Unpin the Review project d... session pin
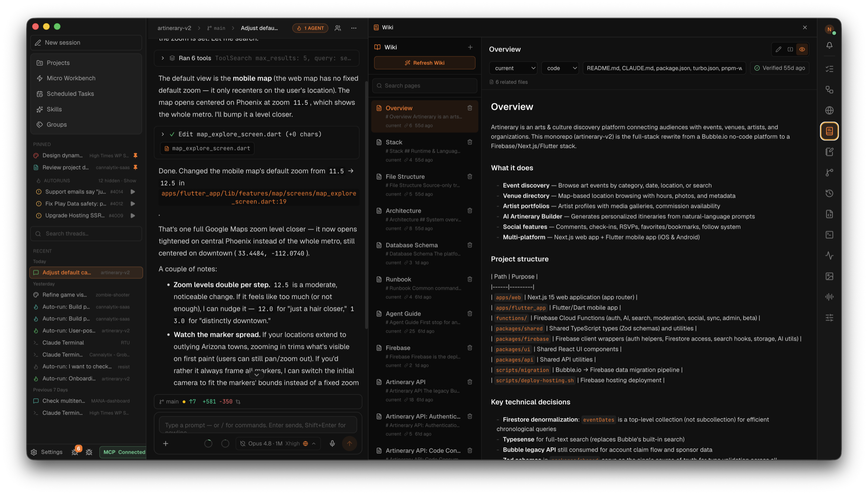This screenshot has height=495, width=868. (x=135, y=167)
